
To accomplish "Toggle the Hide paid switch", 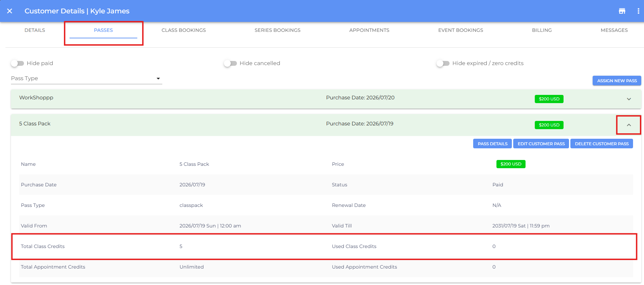I will point(17,63).
